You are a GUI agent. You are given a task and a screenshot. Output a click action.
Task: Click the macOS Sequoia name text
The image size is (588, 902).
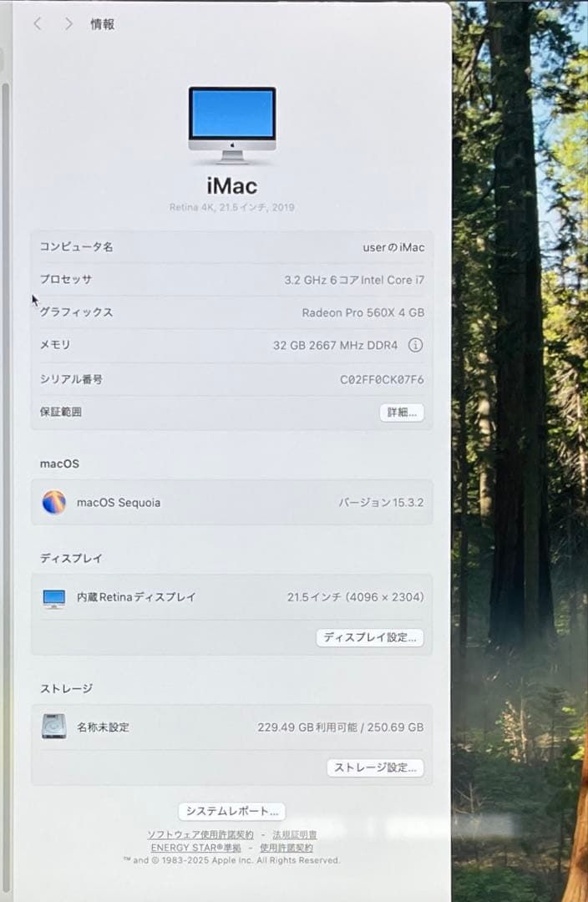(119, 503)
